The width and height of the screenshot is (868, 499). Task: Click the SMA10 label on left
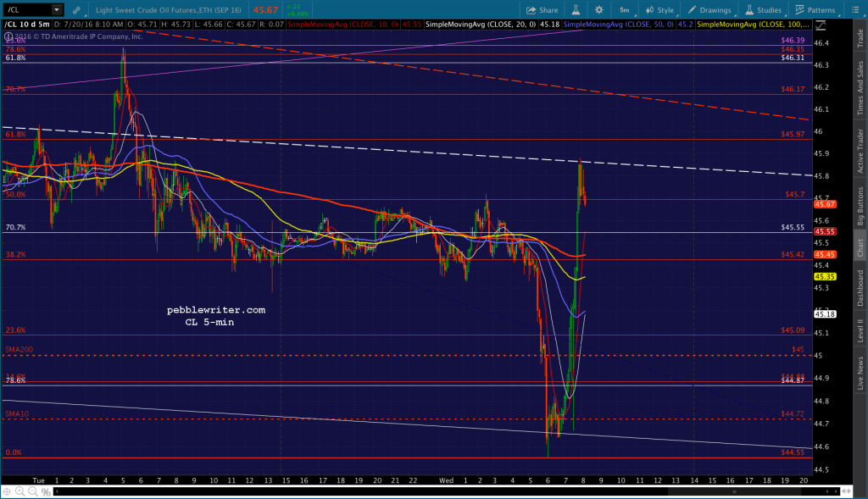[17, 413]
